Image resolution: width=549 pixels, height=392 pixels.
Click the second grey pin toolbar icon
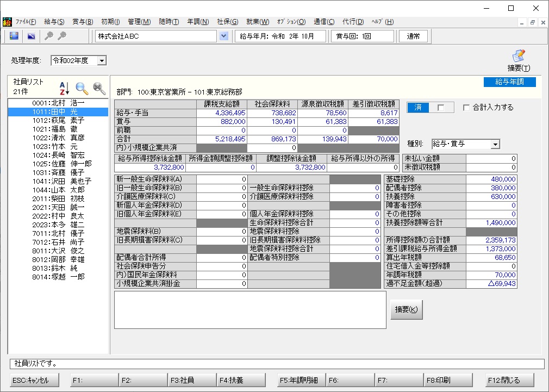click(61, 36)
